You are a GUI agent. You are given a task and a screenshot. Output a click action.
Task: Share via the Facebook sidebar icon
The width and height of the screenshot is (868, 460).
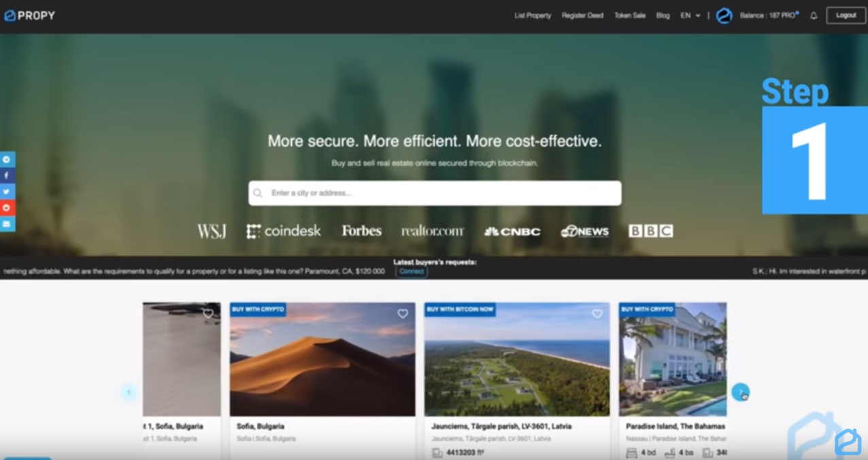coord(7,175)
